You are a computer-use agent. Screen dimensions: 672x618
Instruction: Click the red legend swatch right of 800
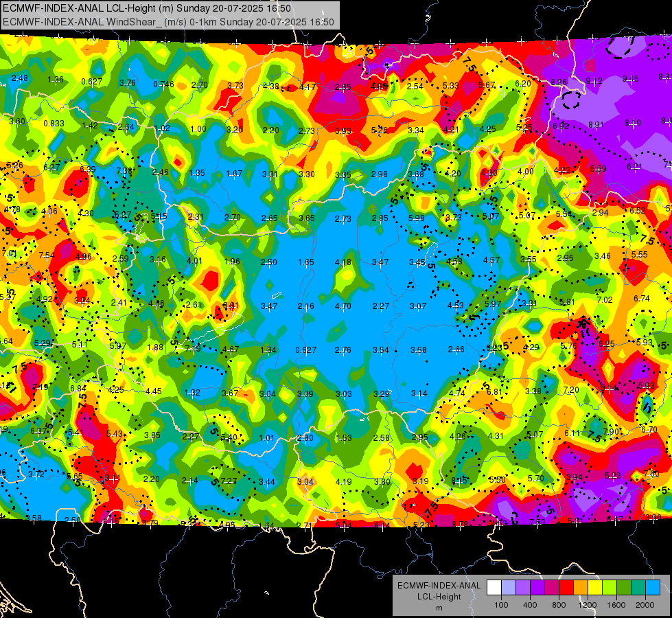tap(566, 588)
